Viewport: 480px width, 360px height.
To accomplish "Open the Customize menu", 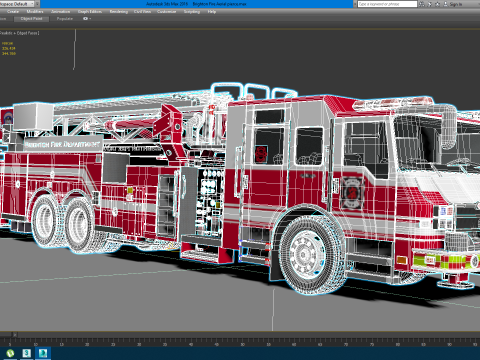I will (x=166, y=12).
